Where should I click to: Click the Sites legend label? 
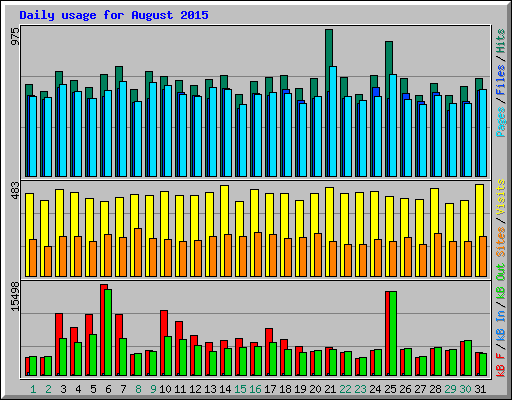500,242
